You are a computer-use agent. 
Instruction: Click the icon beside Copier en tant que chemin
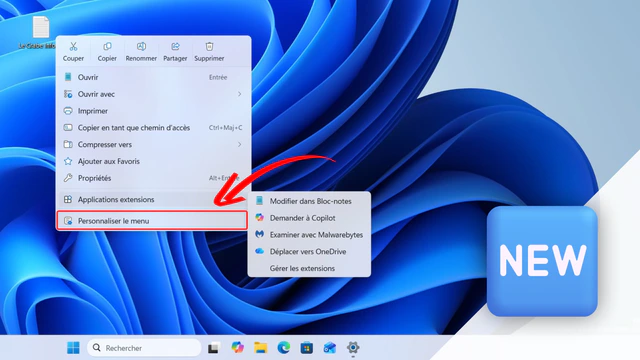(68, 128)
